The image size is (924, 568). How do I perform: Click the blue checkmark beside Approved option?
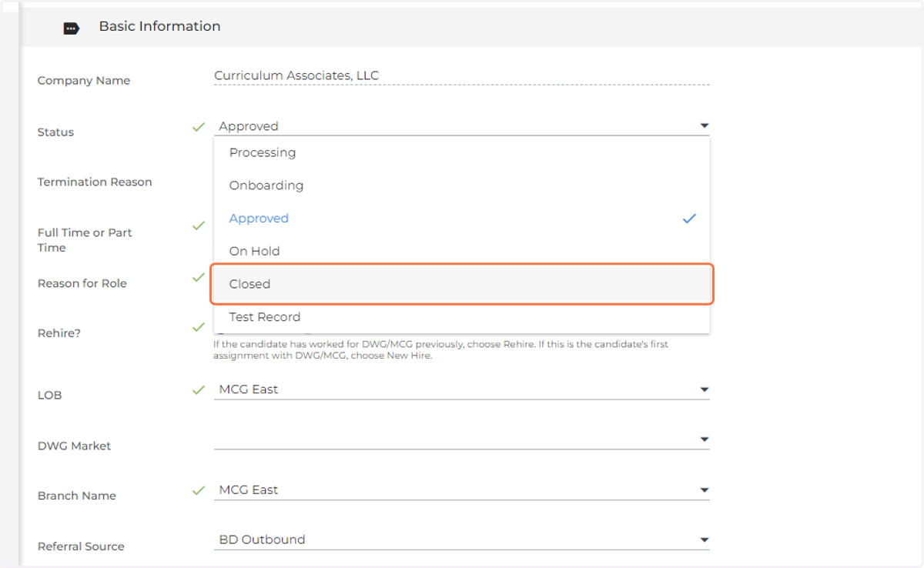(x=689, y=219)
